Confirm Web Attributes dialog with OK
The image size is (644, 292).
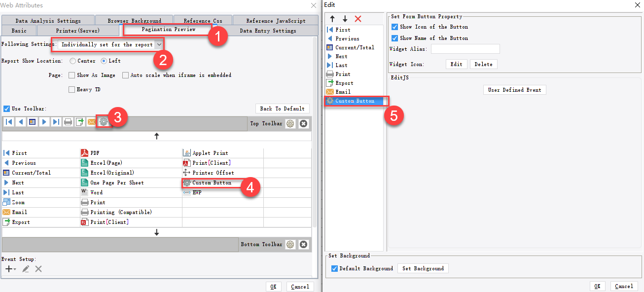(273, 287)
